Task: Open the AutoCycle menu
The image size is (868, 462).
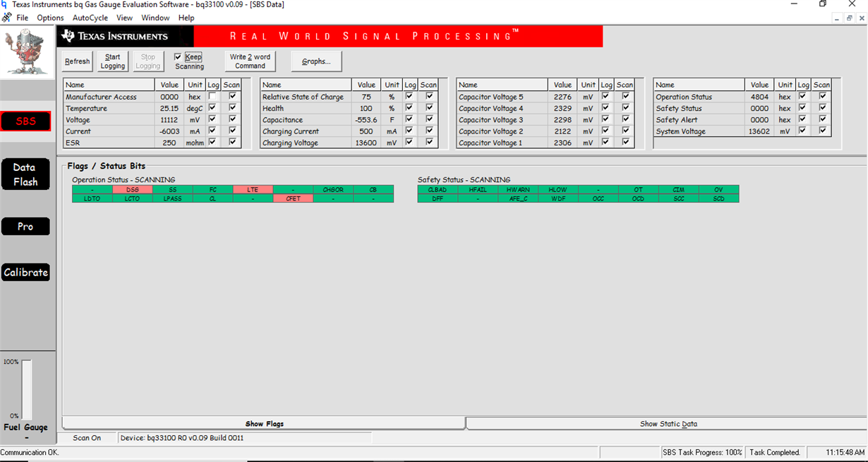Action: point(90,18)
